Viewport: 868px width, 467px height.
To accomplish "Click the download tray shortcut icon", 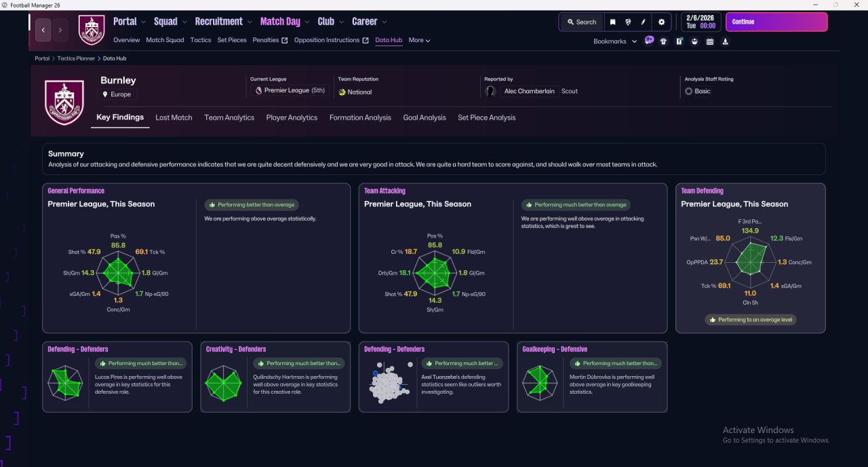I will [726, 41].
